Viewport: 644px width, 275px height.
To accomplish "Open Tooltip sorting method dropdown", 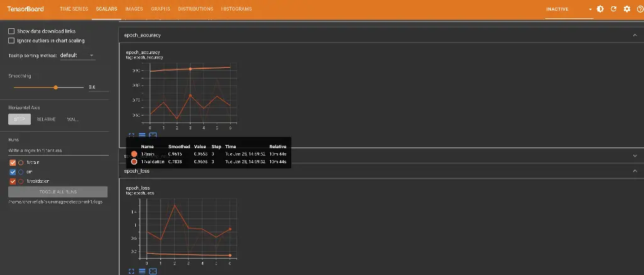I will (x=77, y=55).
